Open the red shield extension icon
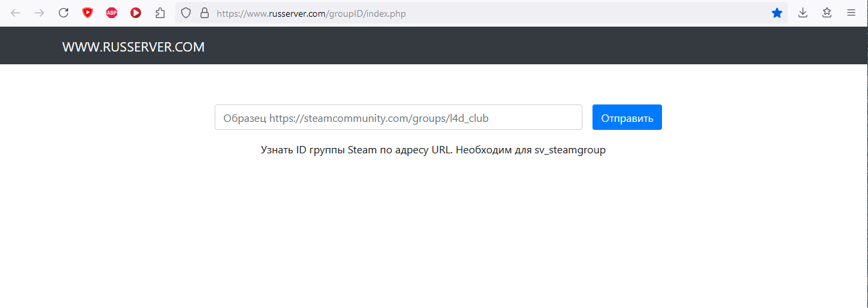The width and height of the screenshot is (868, 308). (88, 13)
